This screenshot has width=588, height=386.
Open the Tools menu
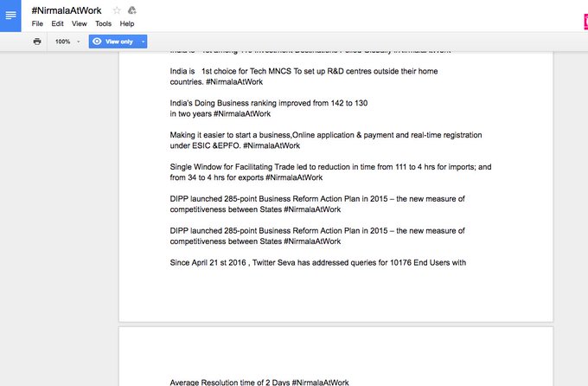103,23
